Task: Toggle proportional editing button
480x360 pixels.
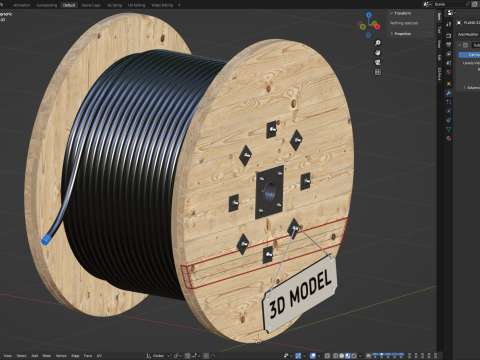Action: 206,356
